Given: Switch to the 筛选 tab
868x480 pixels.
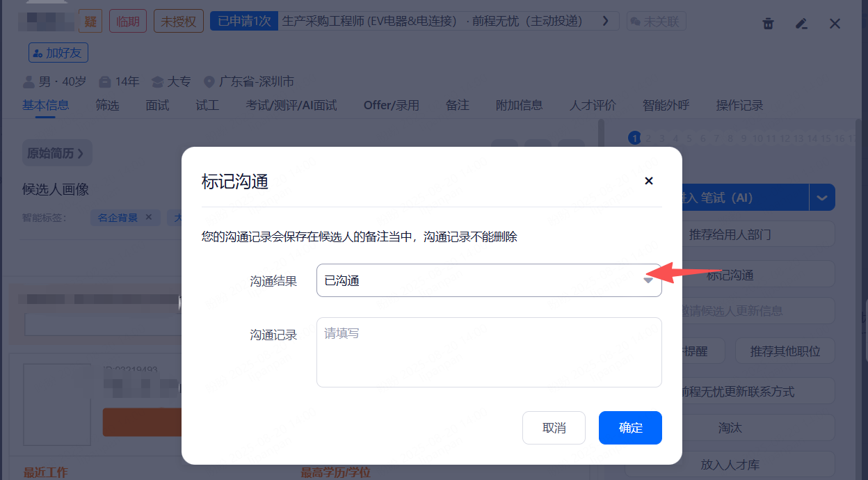Looking at the screenshot, I should pyautogui.click(x=107, y=105).
